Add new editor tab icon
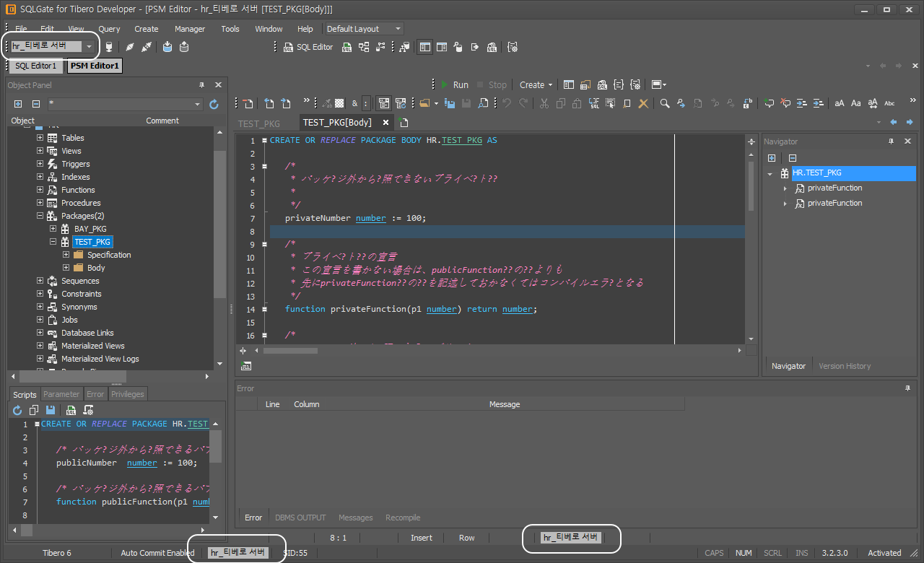 [x=404, y=123]
